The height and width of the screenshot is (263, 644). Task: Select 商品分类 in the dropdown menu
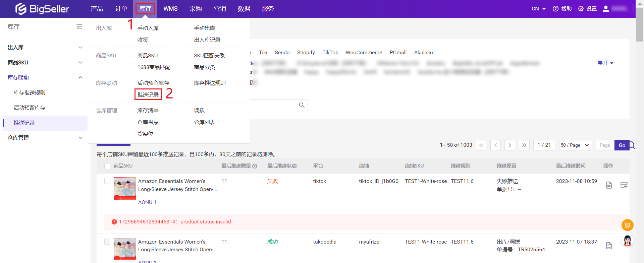[205, 67]
